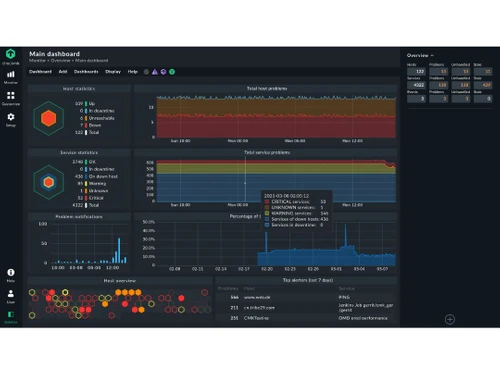Click the first host link in Top alerters
500x375 pixels.
click(x=257, y=297)
